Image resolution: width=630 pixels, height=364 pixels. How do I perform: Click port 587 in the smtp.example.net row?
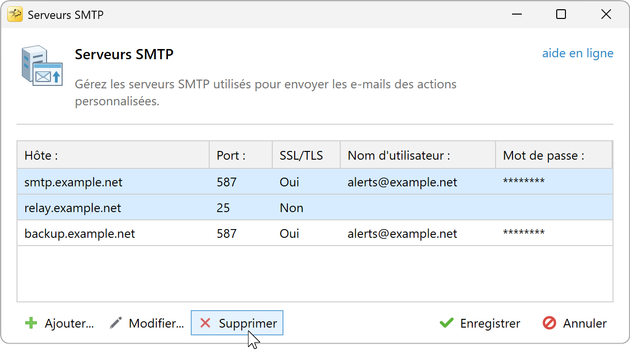227,182
